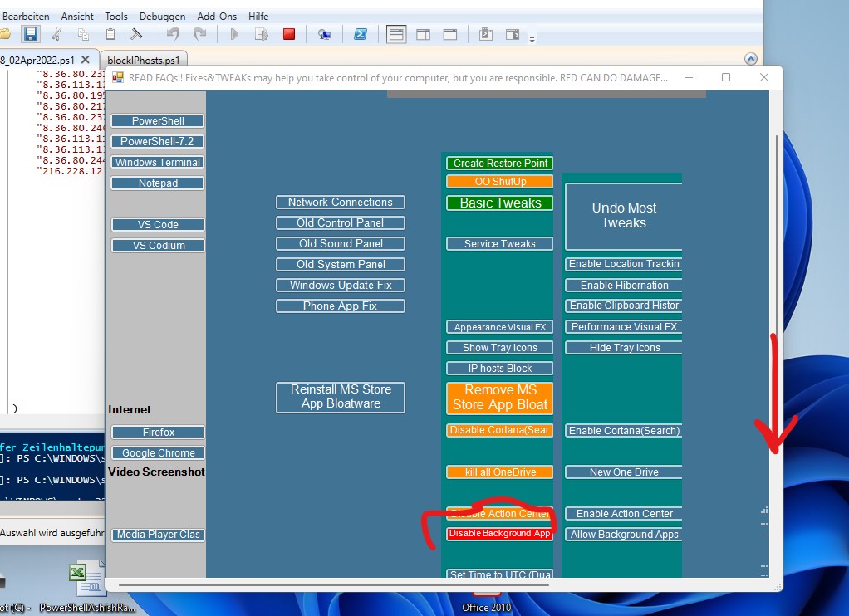
Task: Click the Save script icon in ISE toolbar
Action: (30, 35)
